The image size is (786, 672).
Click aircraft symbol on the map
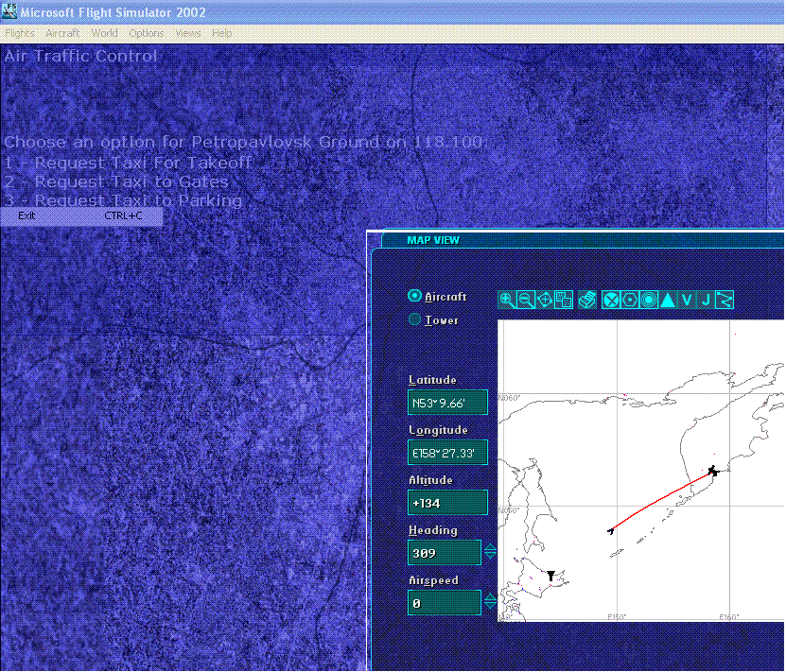click(x=713, y=471)
